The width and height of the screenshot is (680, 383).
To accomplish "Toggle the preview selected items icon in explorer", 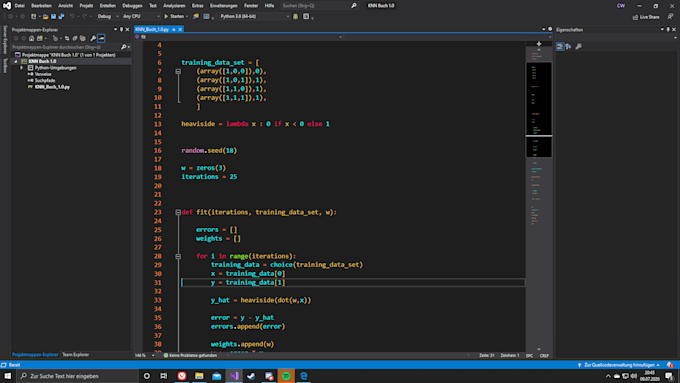I will 101,38.
